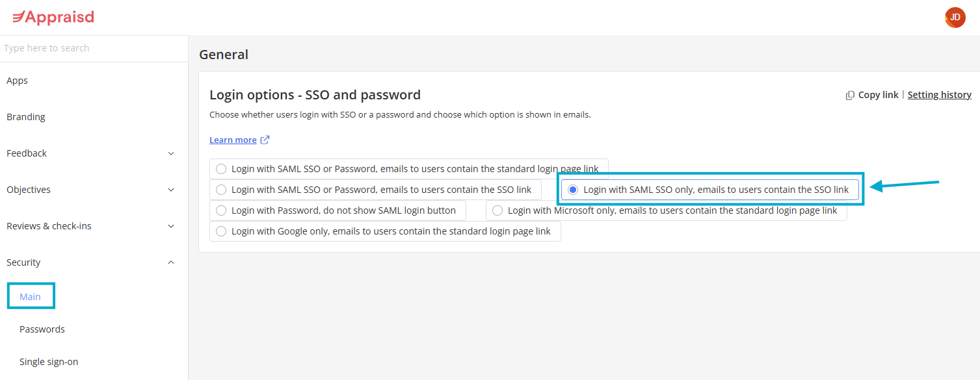Screen dimensions: 980x380
Task: Click the Copy link icon
Action: tap(850, 95)
